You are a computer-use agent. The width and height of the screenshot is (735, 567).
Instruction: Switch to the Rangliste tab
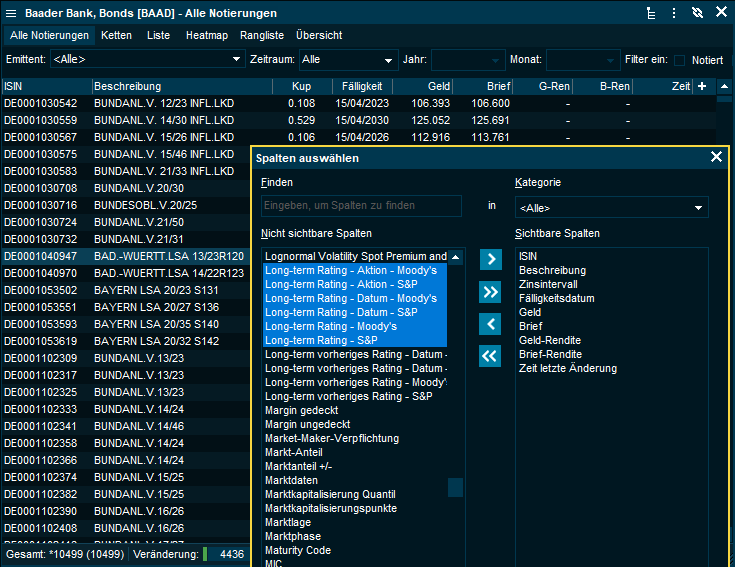[x=261, y=35]
